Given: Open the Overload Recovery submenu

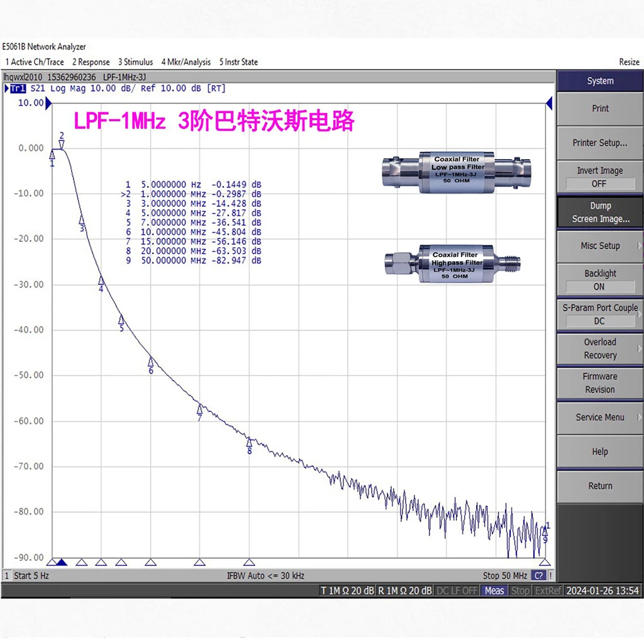Looking at the screenshot, I should pyautogui.click(x=599, y=348).
